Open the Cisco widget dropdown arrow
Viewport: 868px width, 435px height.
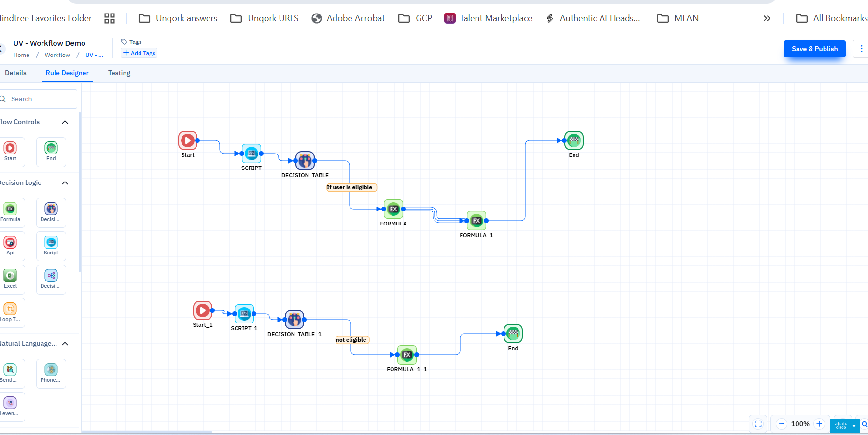854,426
